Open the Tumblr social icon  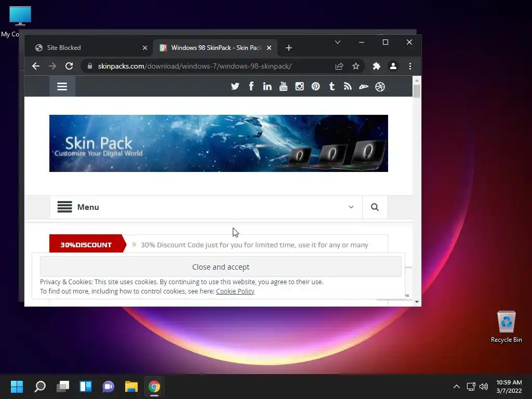[x=332, y=86]
